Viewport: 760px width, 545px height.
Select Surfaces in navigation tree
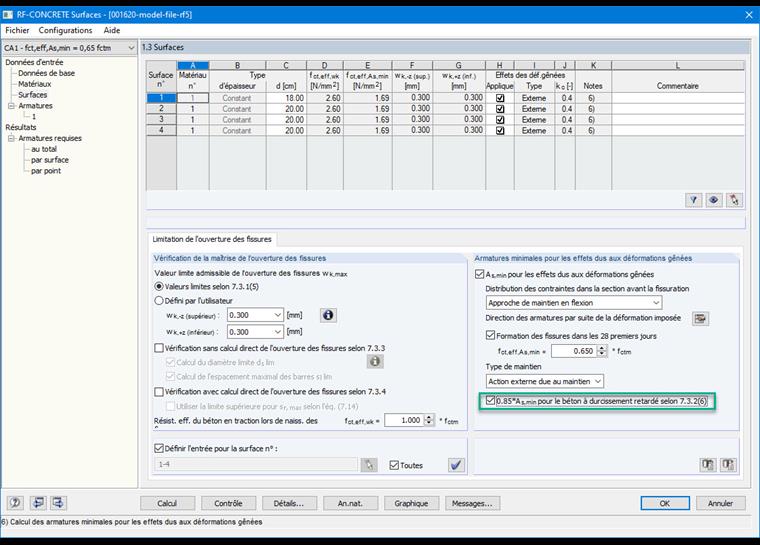[32, 95]
